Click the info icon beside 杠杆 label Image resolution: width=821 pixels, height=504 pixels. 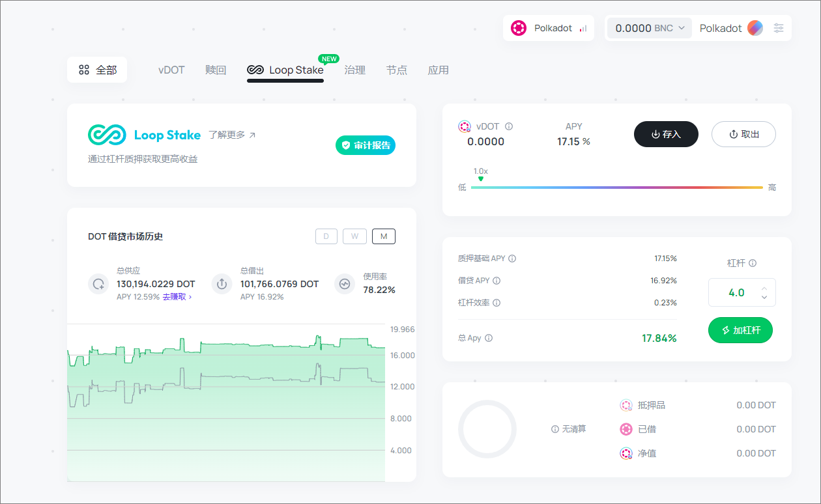[x=753, y=263]
